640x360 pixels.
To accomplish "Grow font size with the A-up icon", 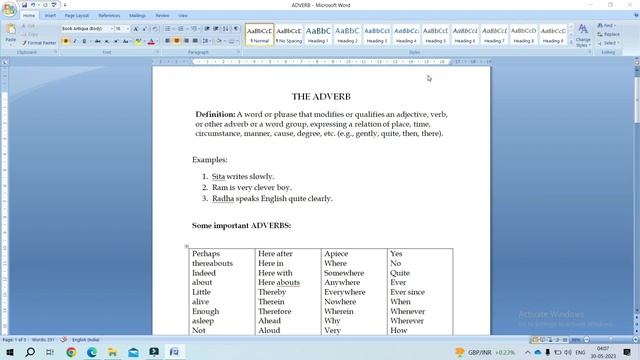I will 136,29.
